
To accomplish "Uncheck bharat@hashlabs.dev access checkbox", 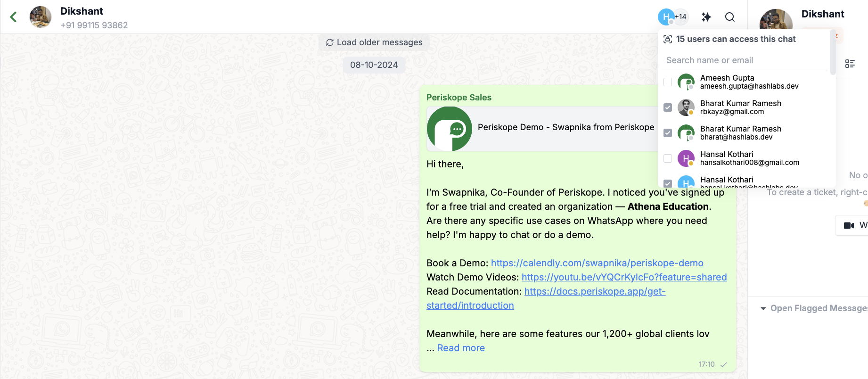I will [668, 133].
